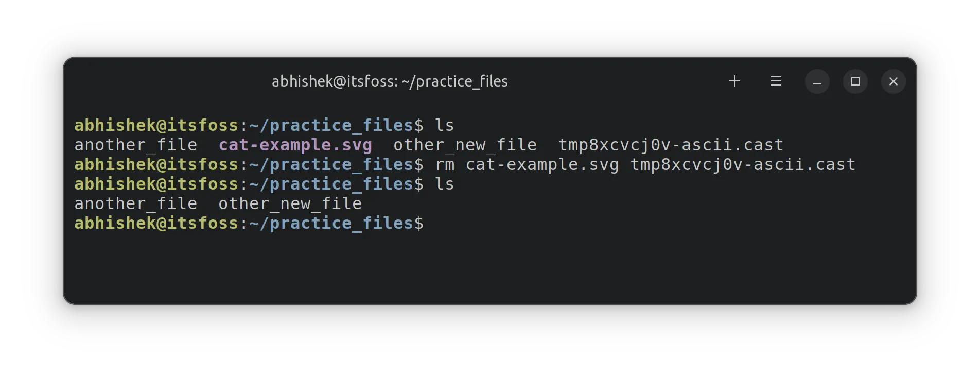Click the maximize window icon
The image size is (980, 374).
click(855, 81)
